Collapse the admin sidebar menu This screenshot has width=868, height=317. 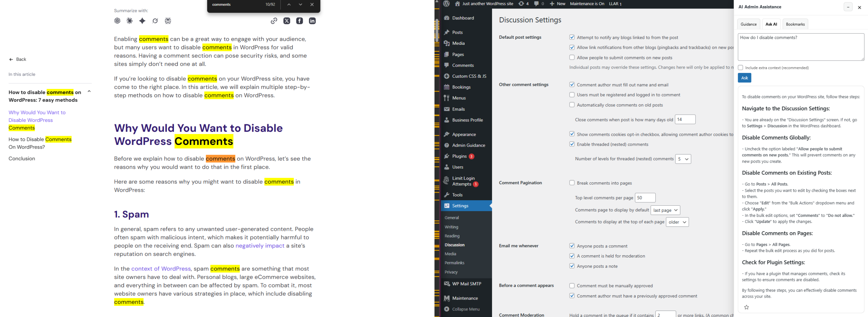click(x=466, y=309)
